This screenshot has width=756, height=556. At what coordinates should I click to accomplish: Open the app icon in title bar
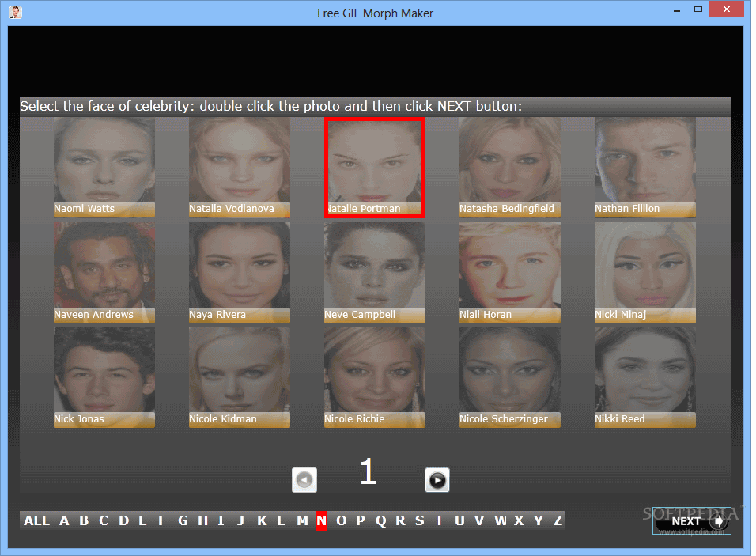(x=16, y=13)
